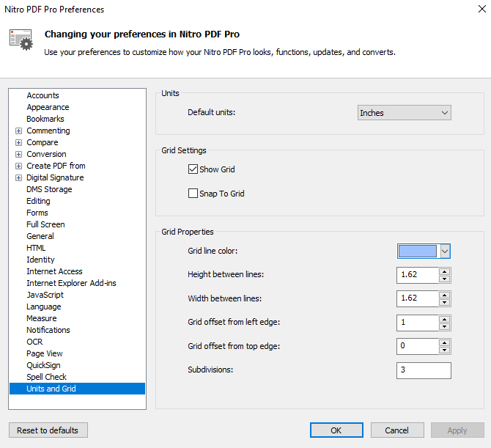Select Appearance in the preferences list

(48, 107)
